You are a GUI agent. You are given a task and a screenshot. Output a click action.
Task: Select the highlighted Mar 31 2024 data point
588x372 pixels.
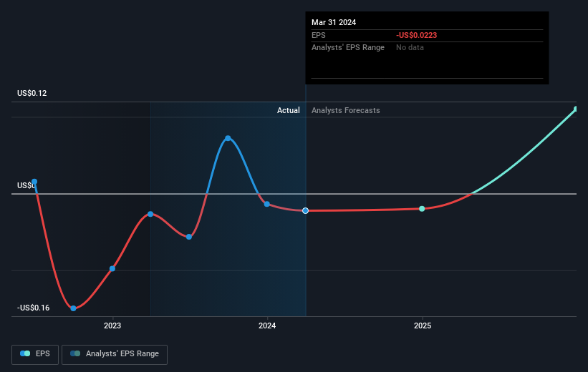coord(306,211)
